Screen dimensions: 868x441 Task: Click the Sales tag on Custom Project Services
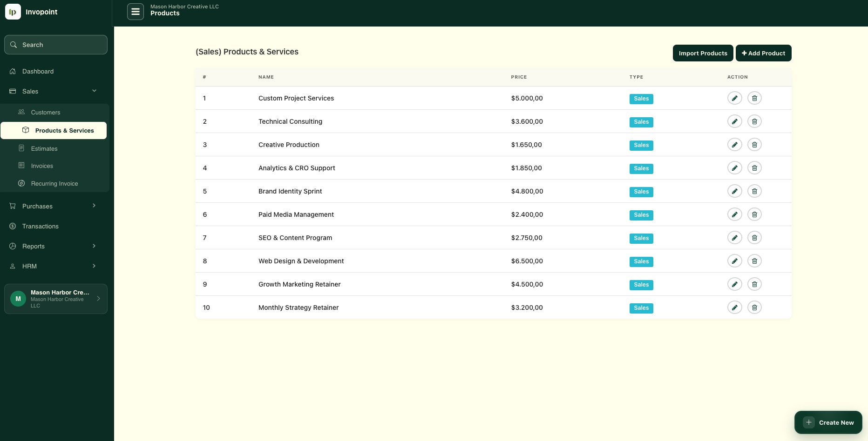(x=641, y=99)
